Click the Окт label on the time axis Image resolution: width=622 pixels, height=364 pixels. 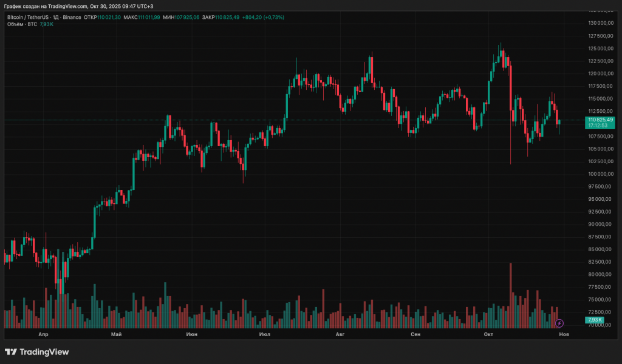(x=488, y=334)
